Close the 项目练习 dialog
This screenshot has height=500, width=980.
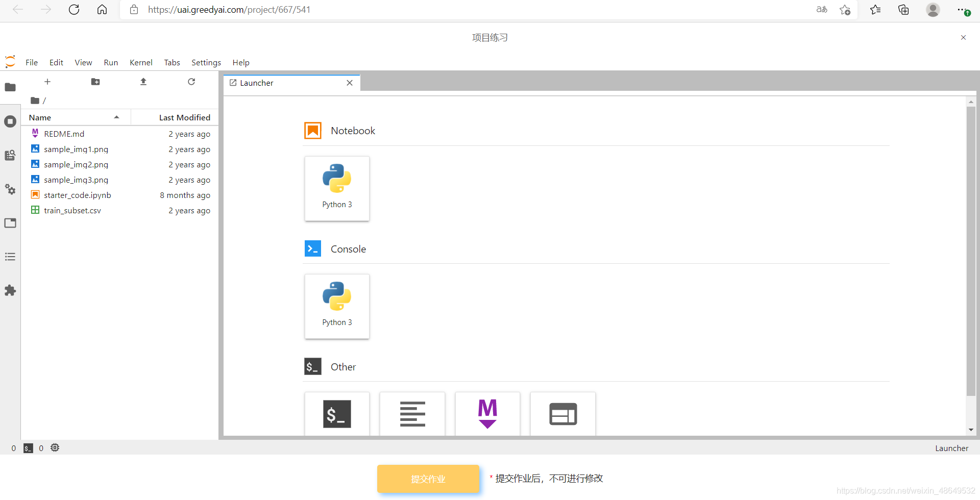tap(963, 37)
